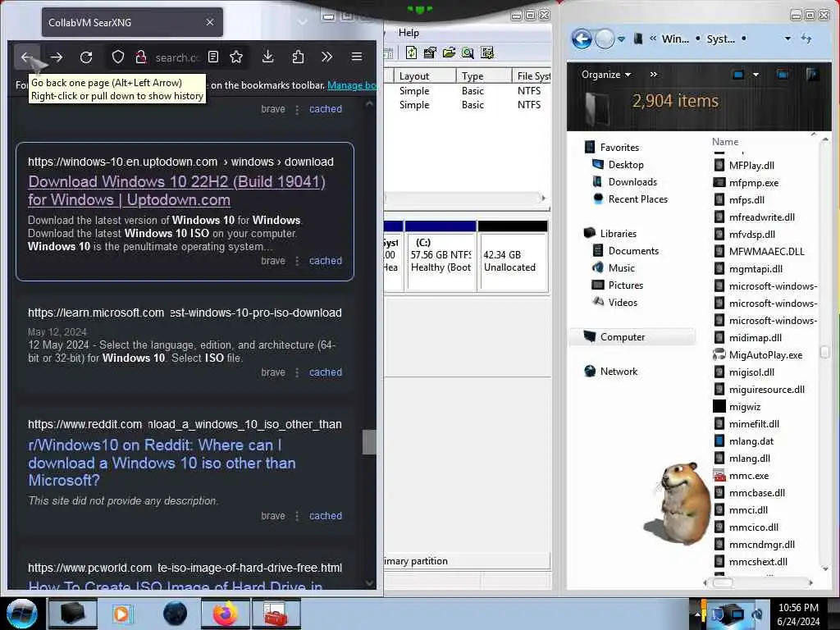Viewport: 840px width, 630px height.
Task: Select the 42.34 GB Unallocated space
Action: pos(513,256)
